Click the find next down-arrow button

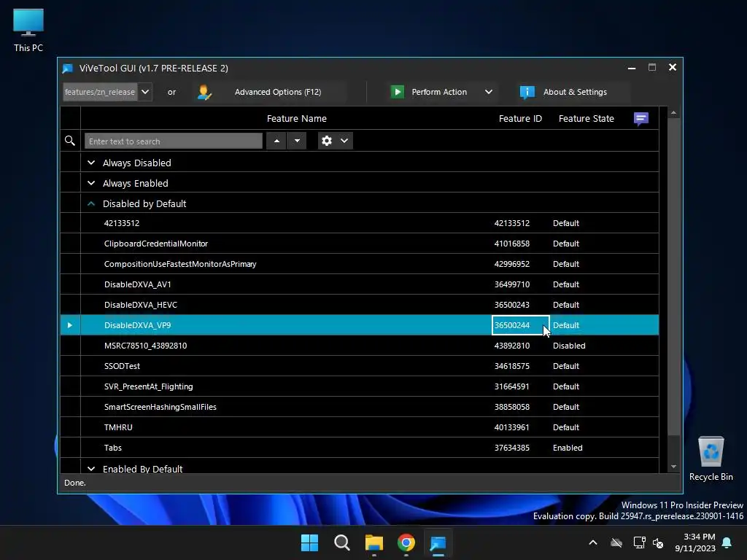point(297,141)
